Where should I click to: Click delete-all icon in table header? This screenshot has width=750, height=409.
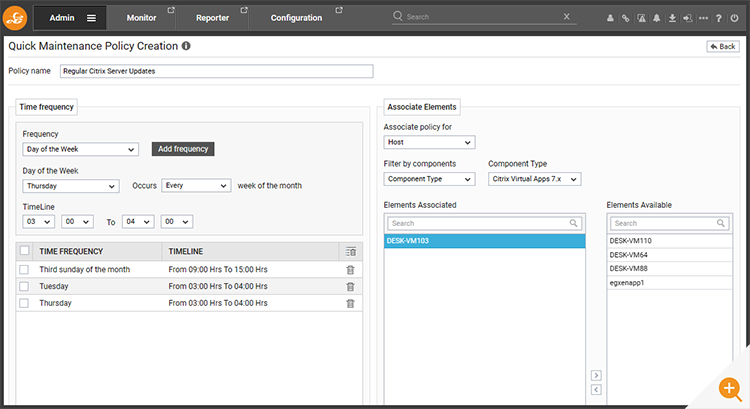point(351,252)
